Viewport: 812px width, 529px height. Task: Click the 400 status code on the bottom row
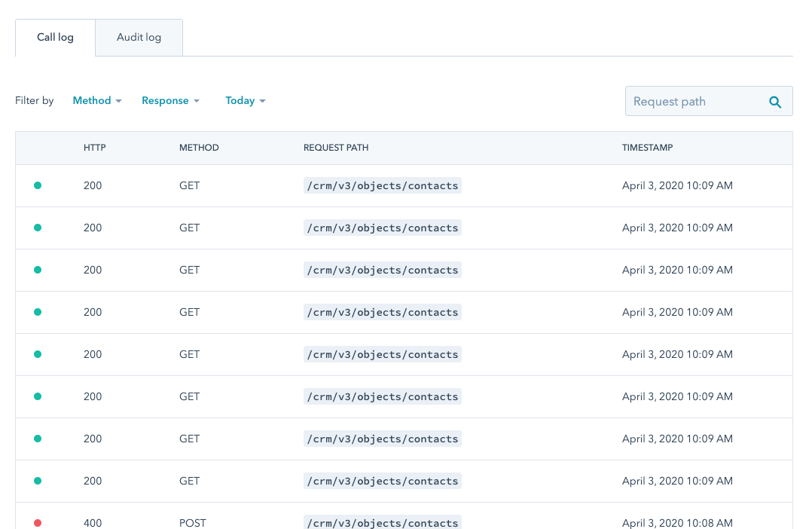(92, 523)
